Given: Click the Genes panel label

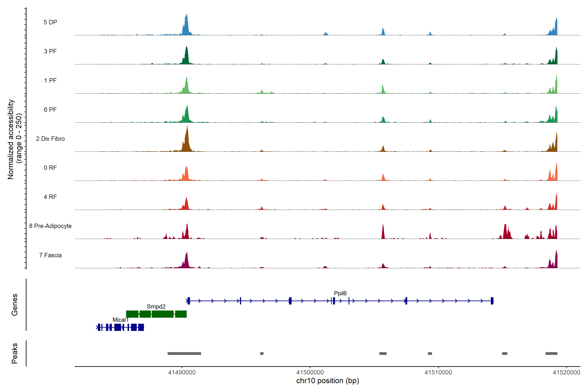Looking at the screenshot, I should [x=15, y=305].
